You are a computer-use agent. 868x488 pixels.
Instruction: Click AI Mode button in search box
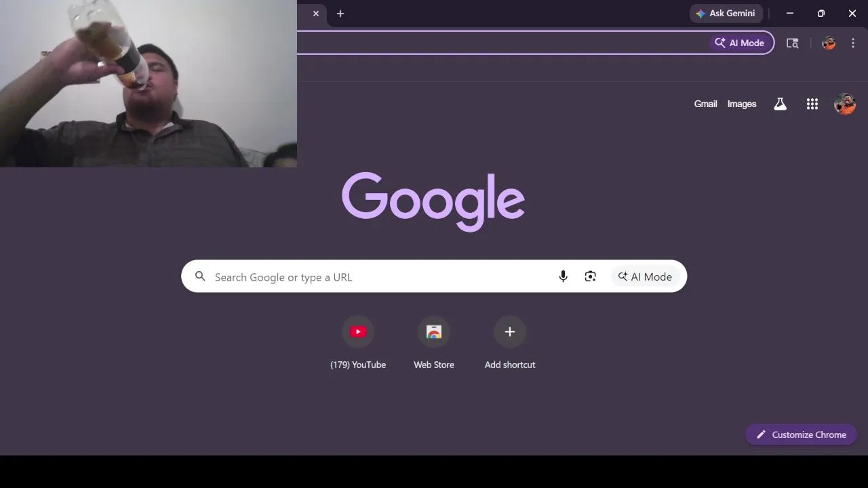645,277
